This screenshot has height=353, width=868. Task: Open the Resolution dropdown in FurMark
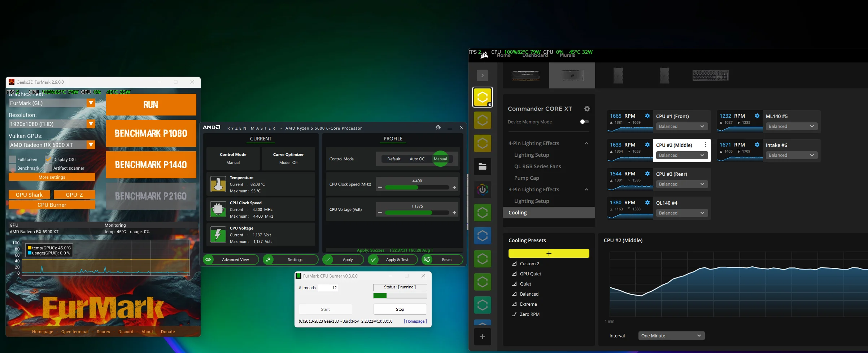91,124
